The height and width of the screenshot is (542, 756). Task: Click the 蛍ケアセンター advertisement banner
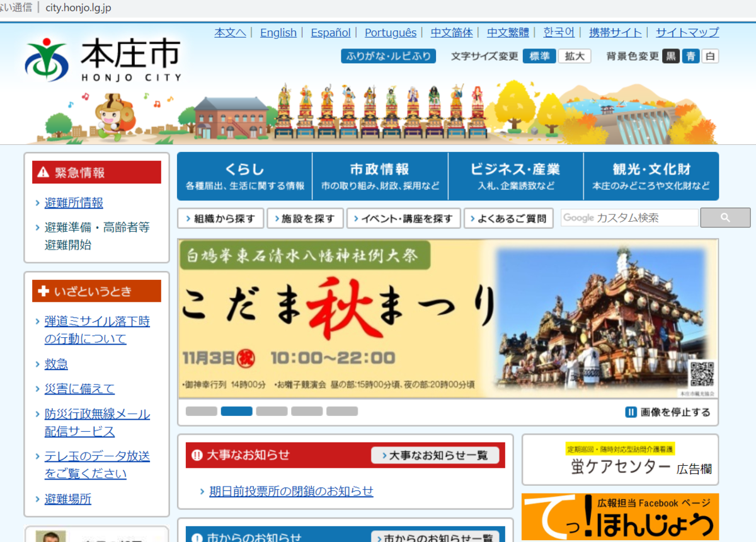coord(620,460)
